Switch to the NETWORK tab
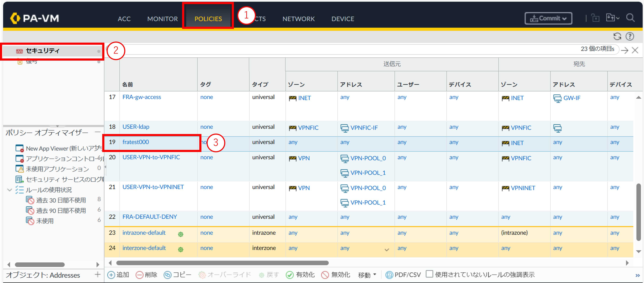Screen dimensions: 644x283 point(298,19)
